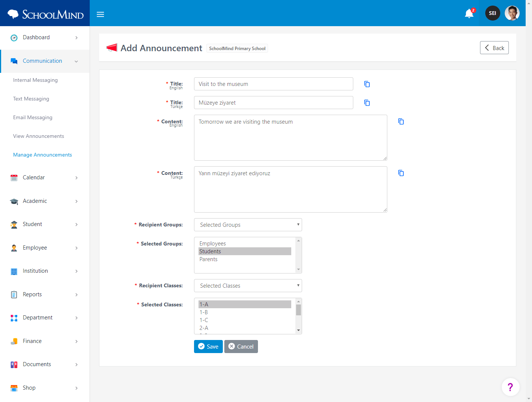
Task: Click the English Content text area
Action: point(290,138)
